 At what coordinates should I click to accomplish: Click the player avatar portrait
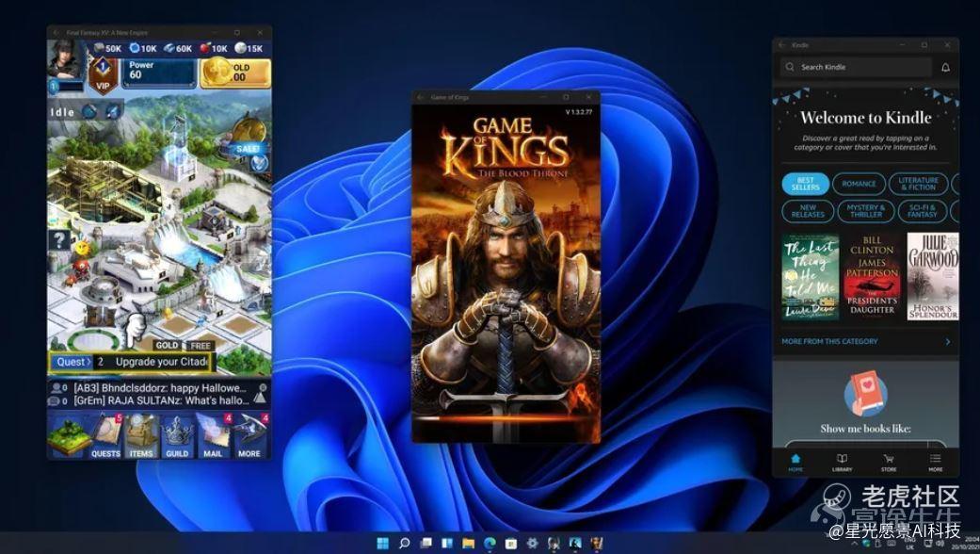point(65,58)
